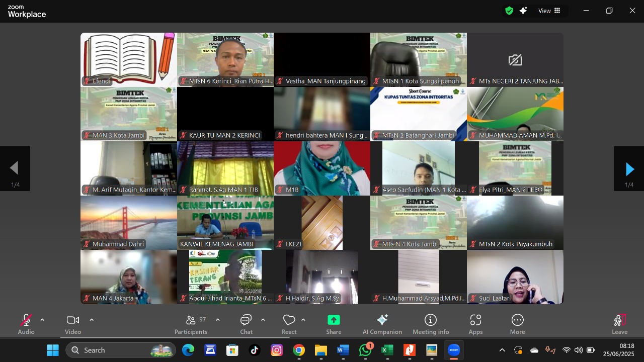Go to previous gallery page

(15, 169)
